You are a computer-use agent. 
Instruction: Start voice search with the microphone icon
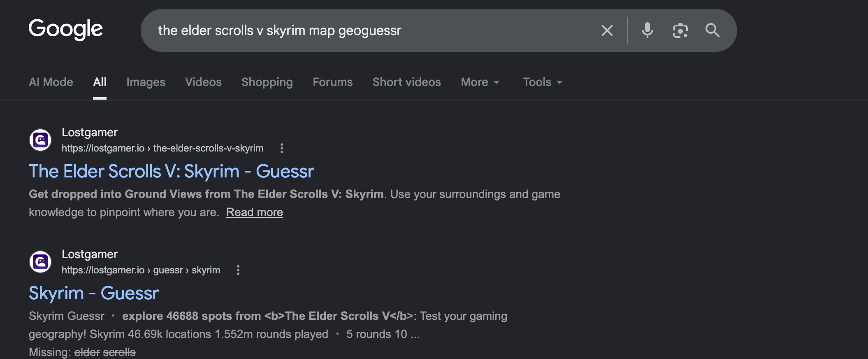(x=647, y=30)
